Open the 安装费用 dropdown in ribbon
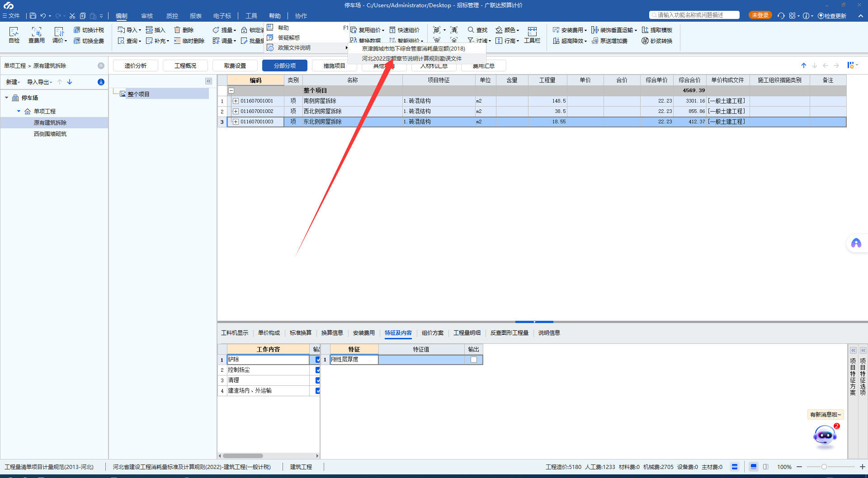The image size is (868, 478). coord(570,30)
